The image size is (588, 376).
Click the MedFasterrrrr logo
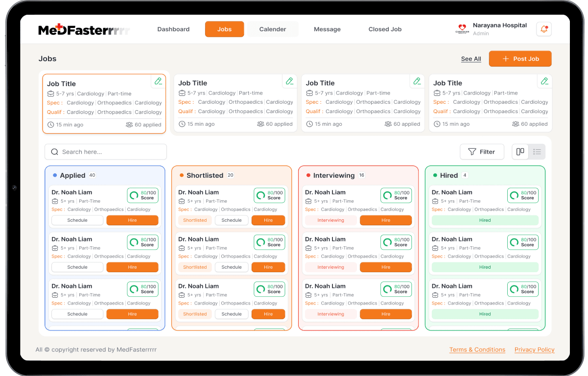pyautogui.click(x=84, y=30)
